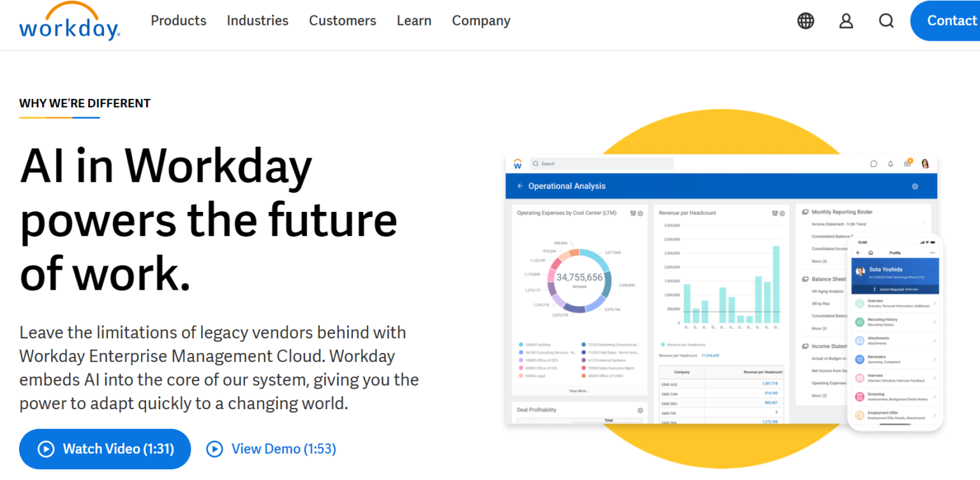Click the Overview icon in phone list
This screenshot has height=480, width=980.
coord(859,303)
